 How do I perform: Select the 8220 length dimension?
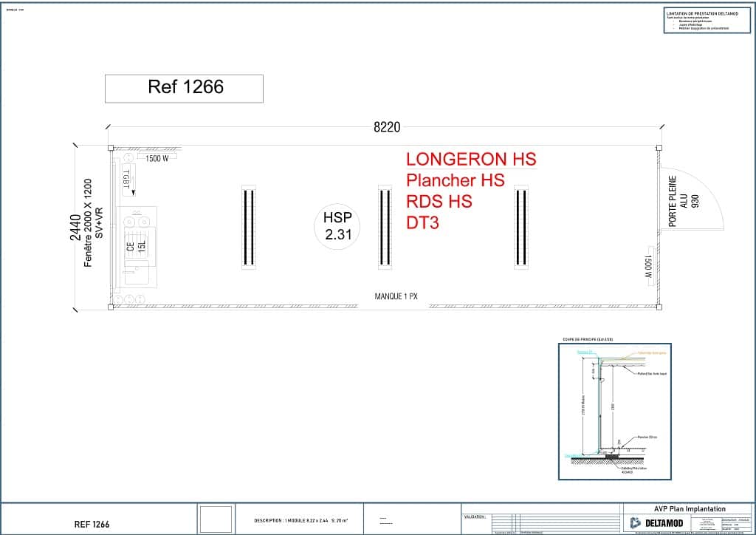click(x=387, y=127)
